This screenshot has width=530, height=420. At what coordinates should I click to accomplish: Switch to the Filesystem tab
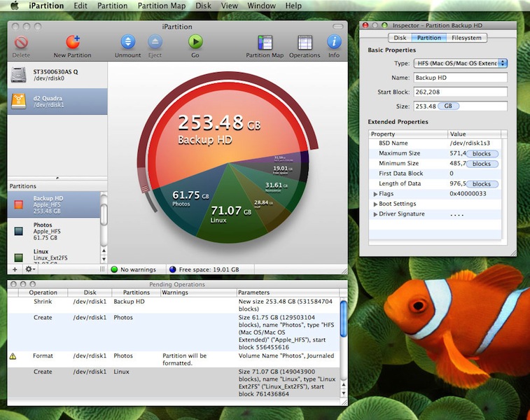[x=466, y=38]
